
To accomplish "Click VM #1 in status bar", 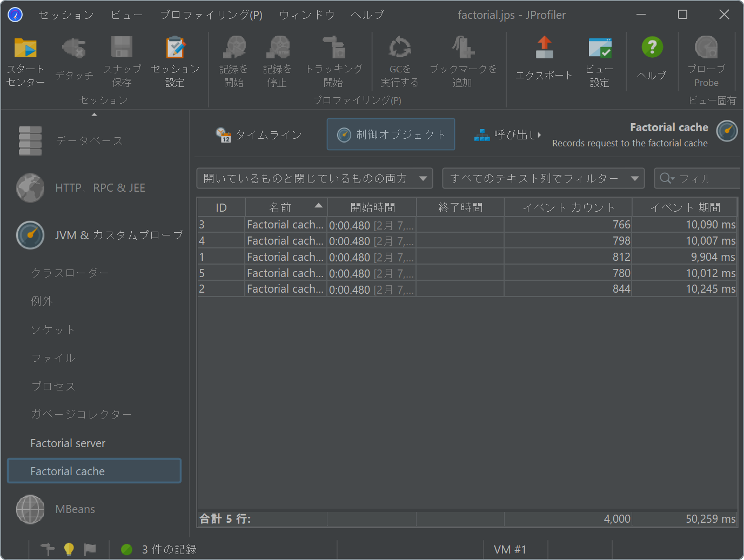I will pyautogui.click(x=510, y=549).
